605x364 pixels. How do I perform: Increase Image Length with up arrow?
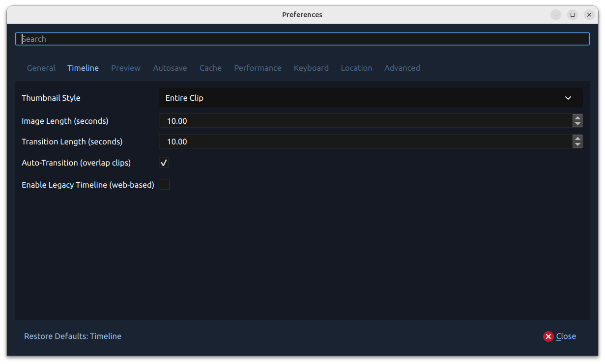[x=577, y=118]
